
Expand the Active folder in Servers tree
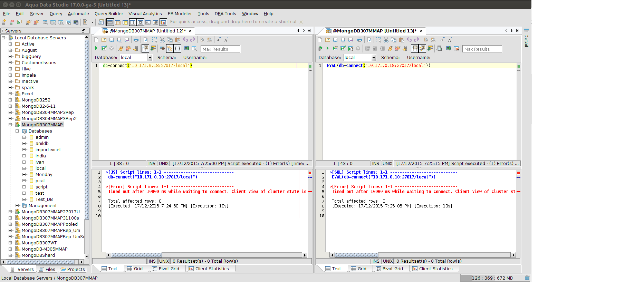(x=10, y=44)
